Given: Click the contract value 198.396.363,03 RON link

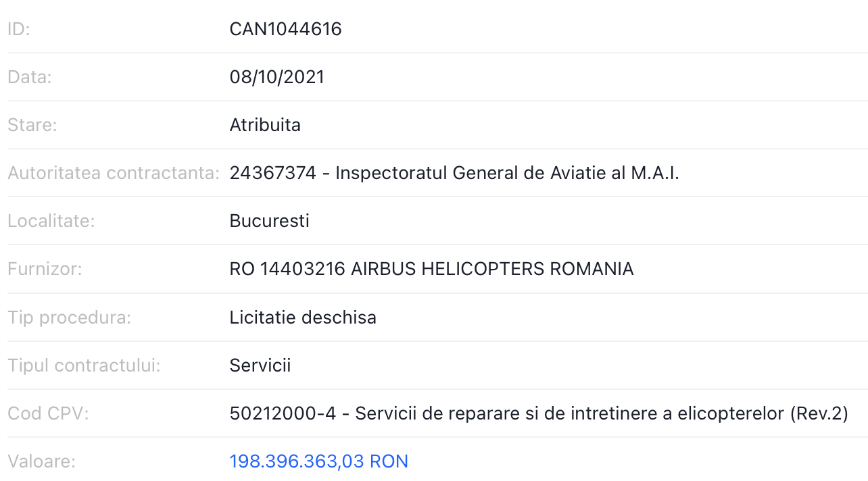Looking at the screenshot, I should pos(318,461).
